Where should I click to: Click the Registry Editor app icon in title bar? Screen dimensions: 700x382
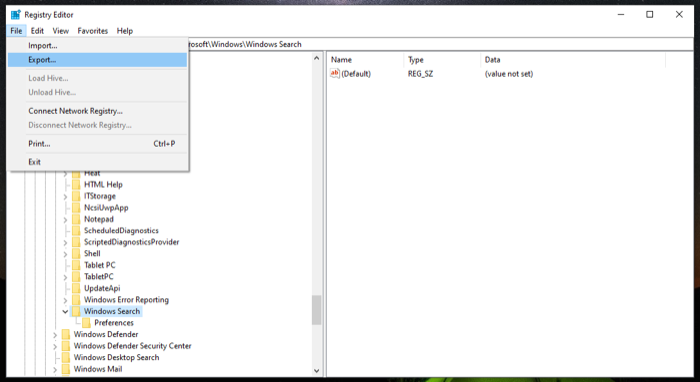16,15
